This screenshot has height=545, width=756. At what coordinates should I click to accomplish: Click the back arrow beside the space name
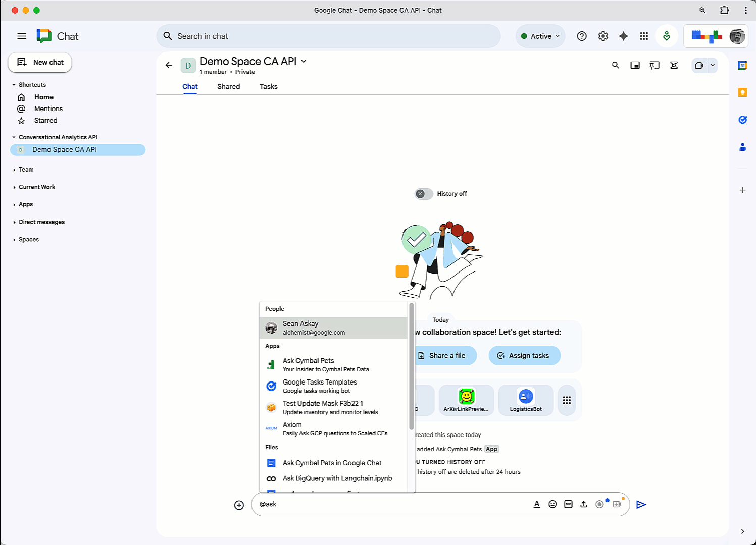(x=169, y=65)
